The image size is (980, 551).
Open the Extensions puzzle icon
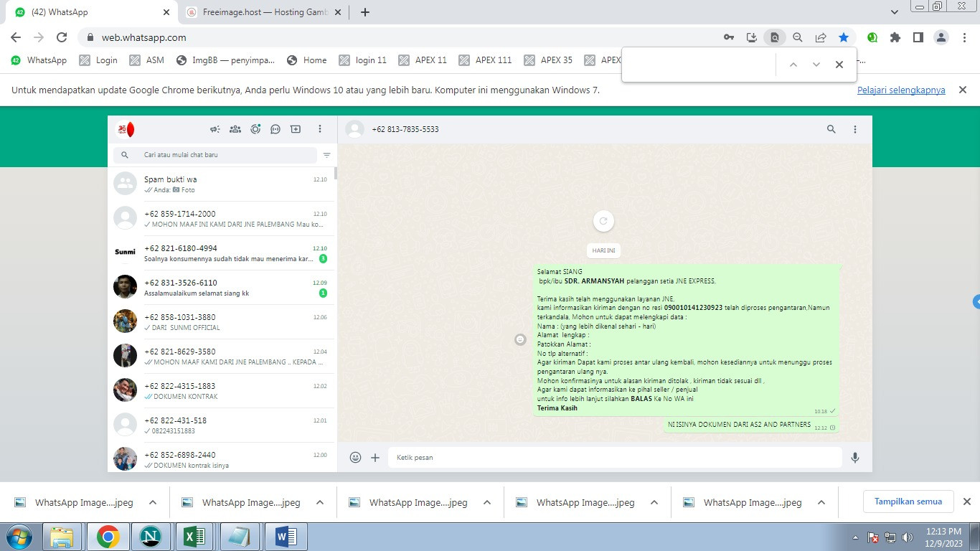click(x=895, y=37)
